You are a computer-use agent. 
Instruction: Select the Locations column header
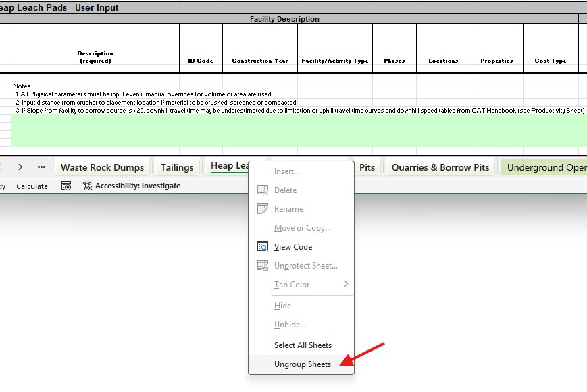(x=444, y=49)
